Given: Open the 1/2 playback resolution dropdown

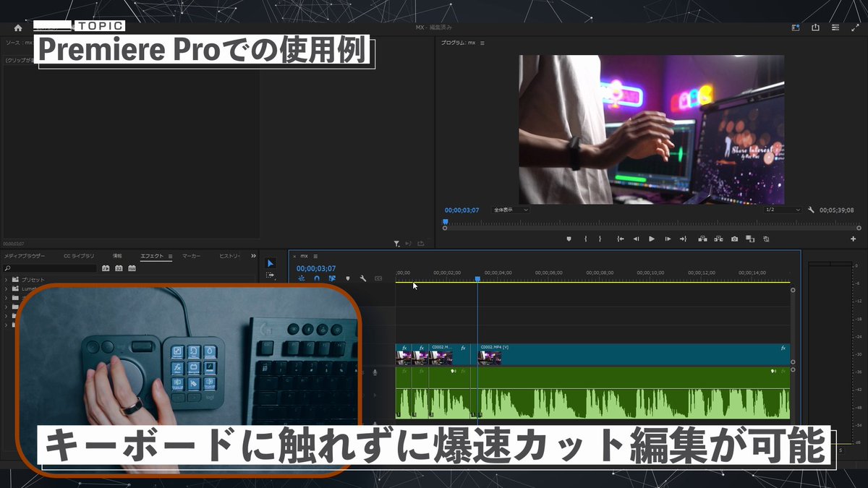Looking at the screenshot, I should [x=783, y=210].
